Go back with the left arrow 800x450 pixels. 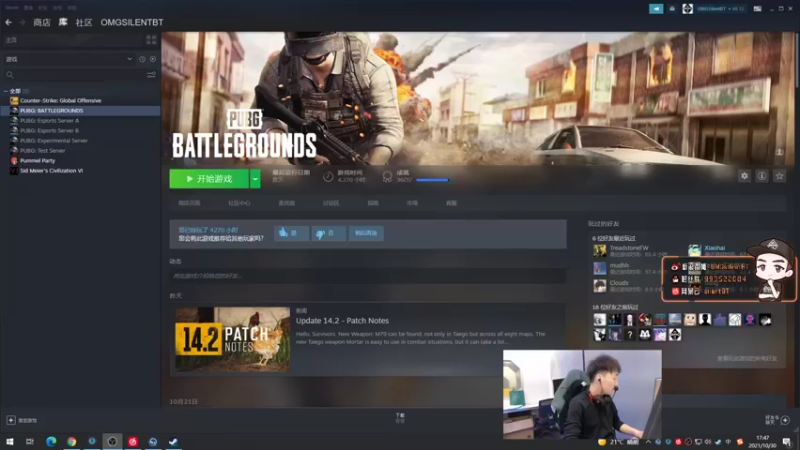click(x=8, y=22)
